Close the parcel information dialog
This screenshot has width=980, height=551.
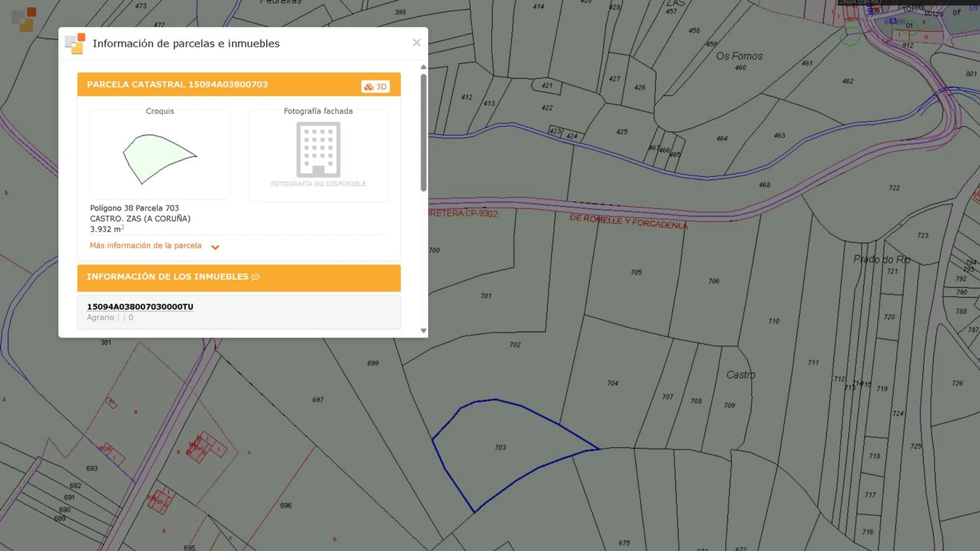[416, 43]
